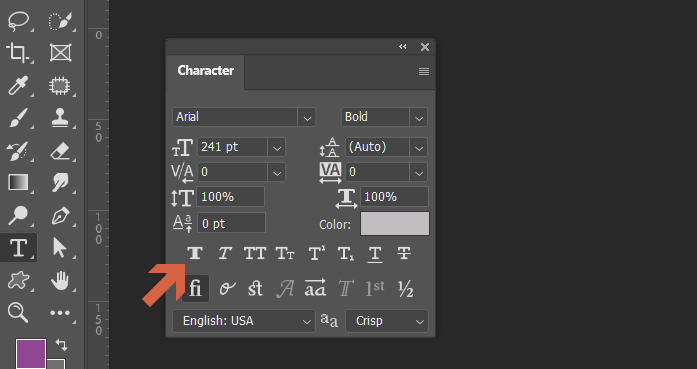Open the Crisp anti-aliasing dropdown
Screen dimensions: 697x369
(387, 321)
